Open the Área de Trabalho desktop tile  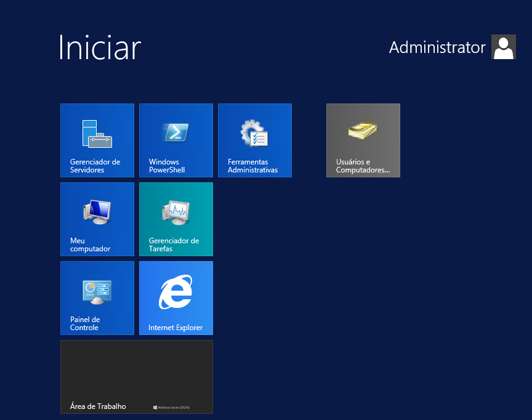pos(137,377)
